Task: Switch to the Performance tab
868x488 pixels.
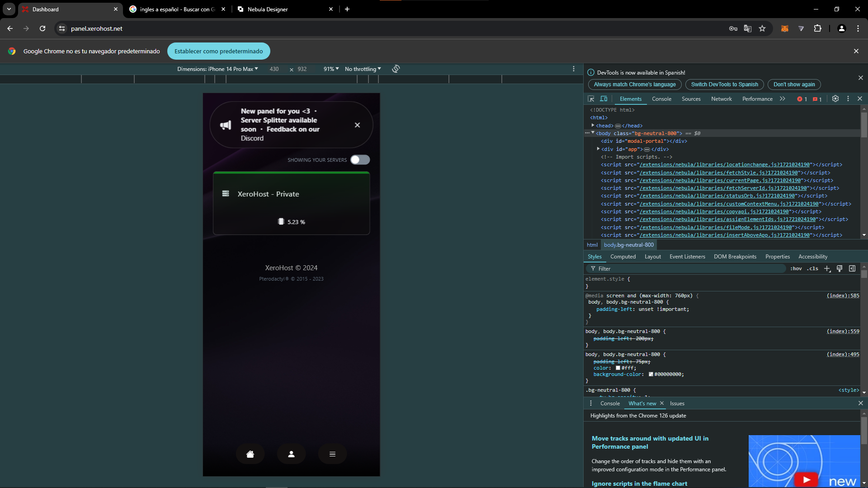Action: click(x=757, y=99)
